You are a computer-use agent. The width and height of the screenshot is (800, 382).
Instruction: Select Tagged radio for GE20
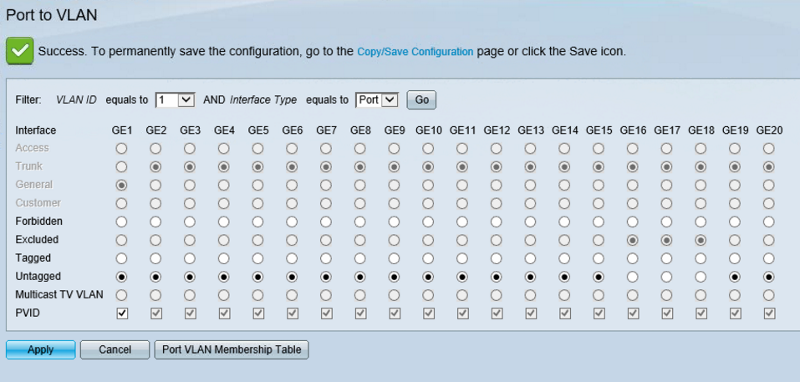[x=769, y=259]
